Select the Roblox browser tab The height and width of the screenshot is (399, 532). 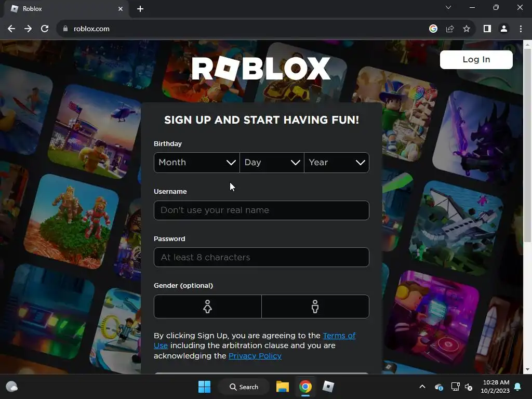(66, 9)
